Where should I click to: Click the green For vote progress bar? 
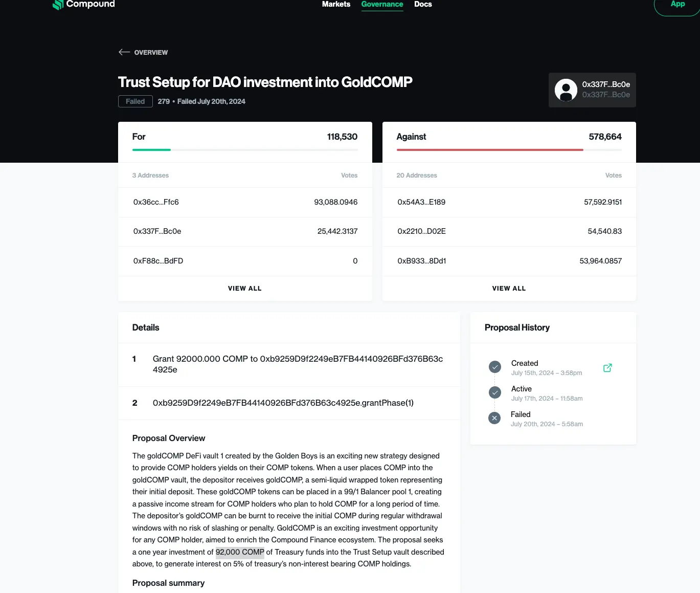tap(151, 150)
